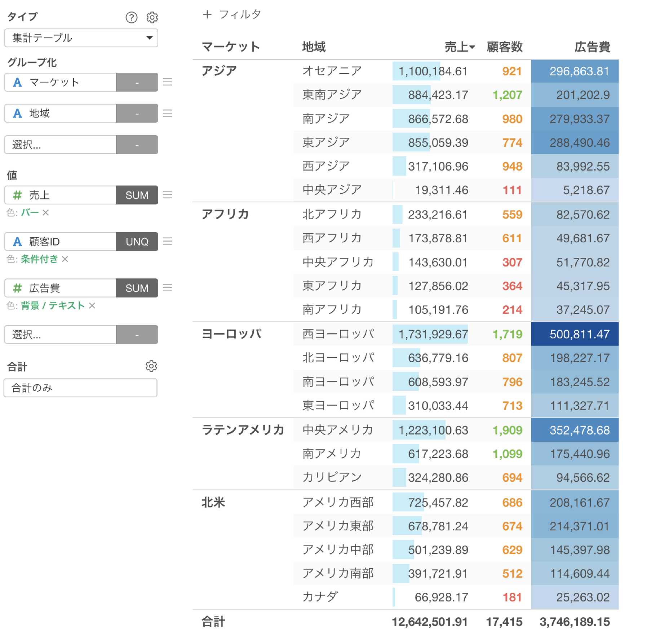The height and width of the screenshot is (644, 651).
Task: Open the gear settings icon next to タイプ
Action: (152, 17)
